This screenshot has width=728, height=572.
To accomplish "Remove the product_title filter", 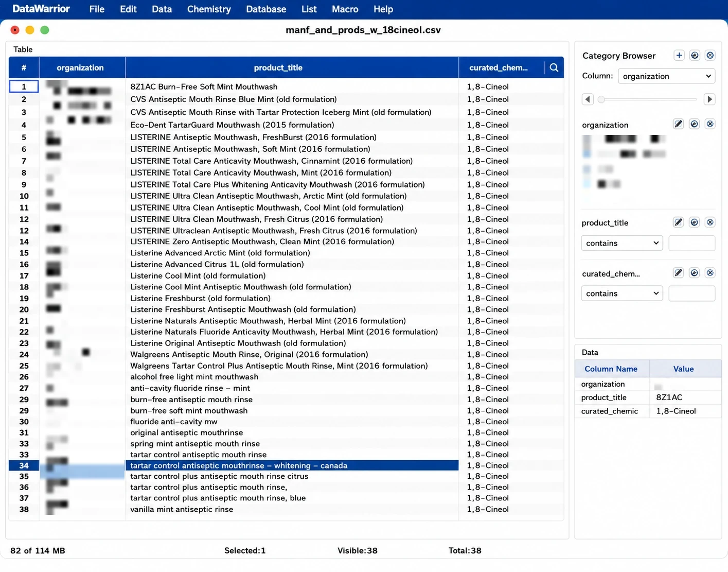I will [x=710, y=222].
